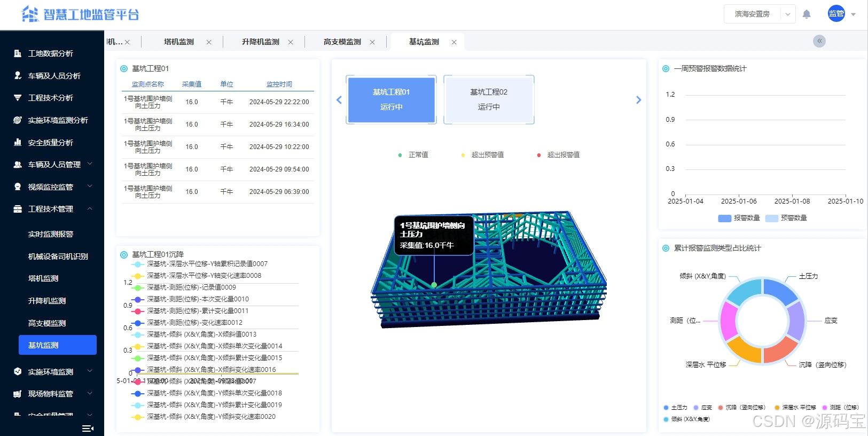Click the 基坑工程01沉降 panel title icon
Screen dimensions: 868x436
point(124,255)
